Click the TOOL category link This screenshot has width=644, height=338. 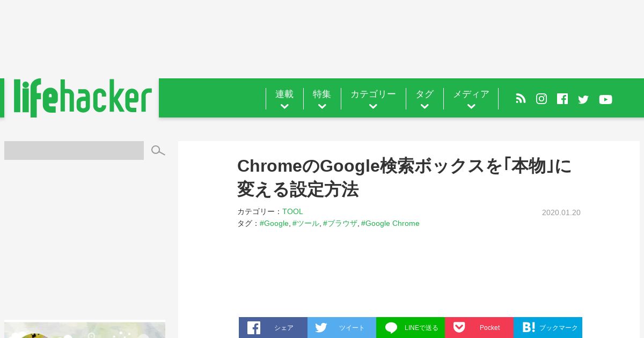point(292,211)
